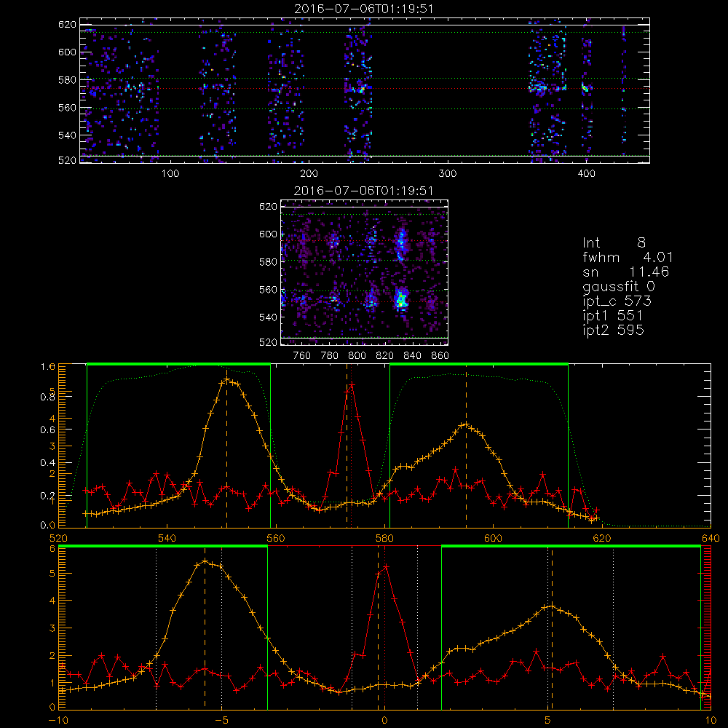Click y-axis label 0.4 of the pixel profile plot

point(48,462)
